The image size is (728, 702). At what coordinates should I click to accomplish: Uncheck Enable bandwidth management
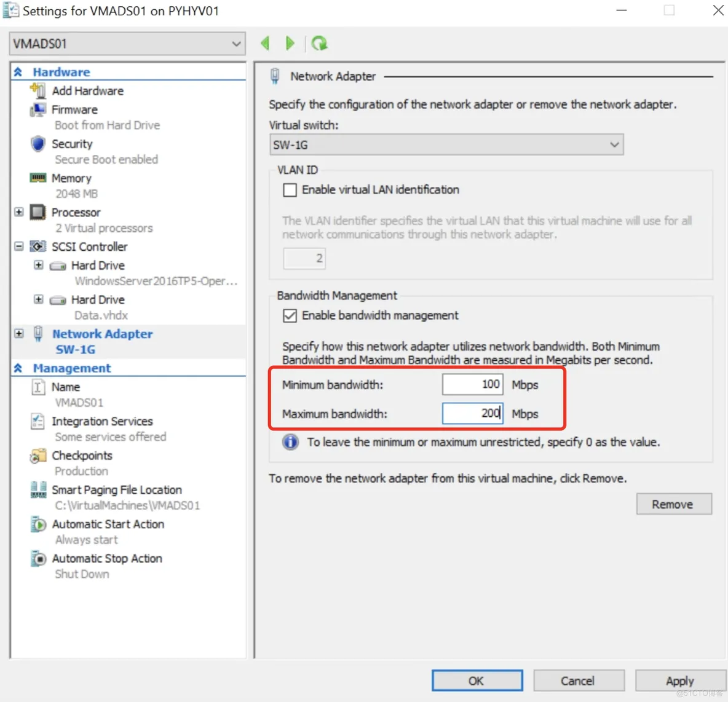point(290,316)
